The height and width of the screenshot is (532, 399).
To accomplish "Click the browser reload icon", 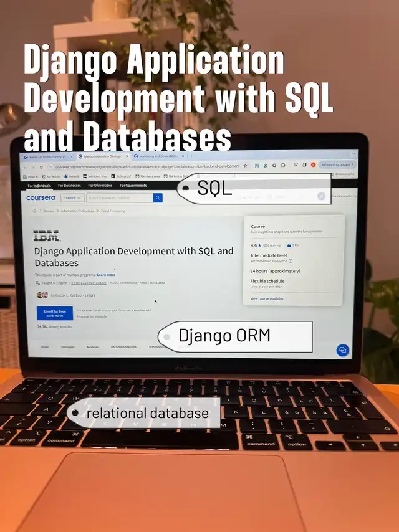I will point(41,167).
